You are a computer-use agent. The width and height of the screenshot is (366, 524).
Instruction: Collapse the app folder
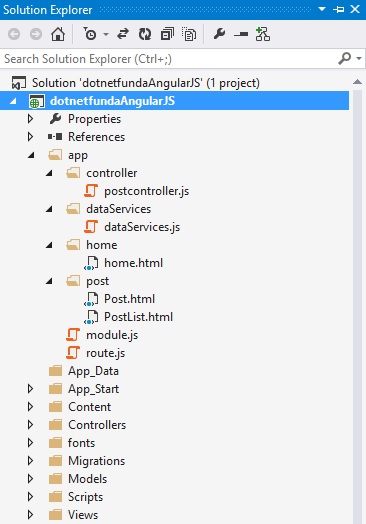click(31, 155)
